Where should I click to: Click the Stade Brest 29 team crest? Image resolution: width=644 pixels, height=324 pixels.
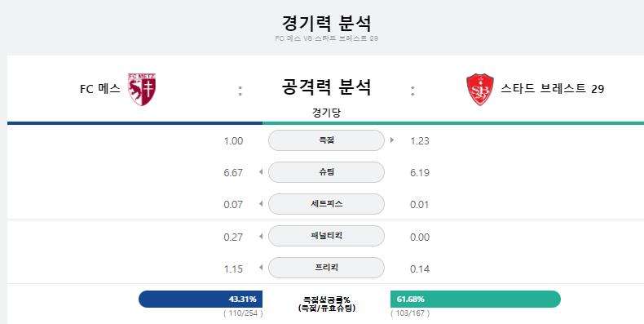click(x=479, y=90)
